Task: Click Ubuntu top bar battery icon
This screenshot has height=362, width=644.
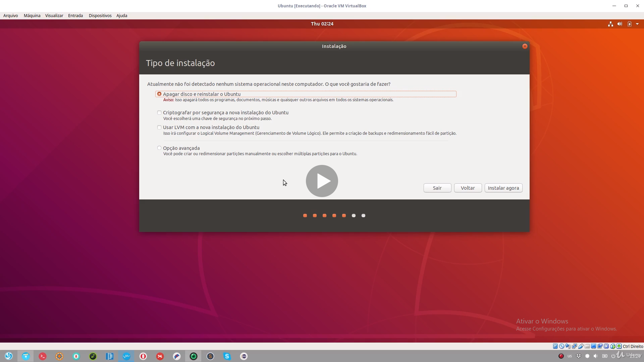Action: (630, 24)
